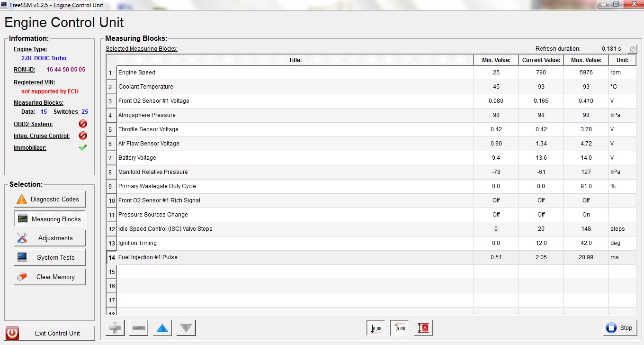Move selected block down with gray arrow

click(x=186, y=327)
